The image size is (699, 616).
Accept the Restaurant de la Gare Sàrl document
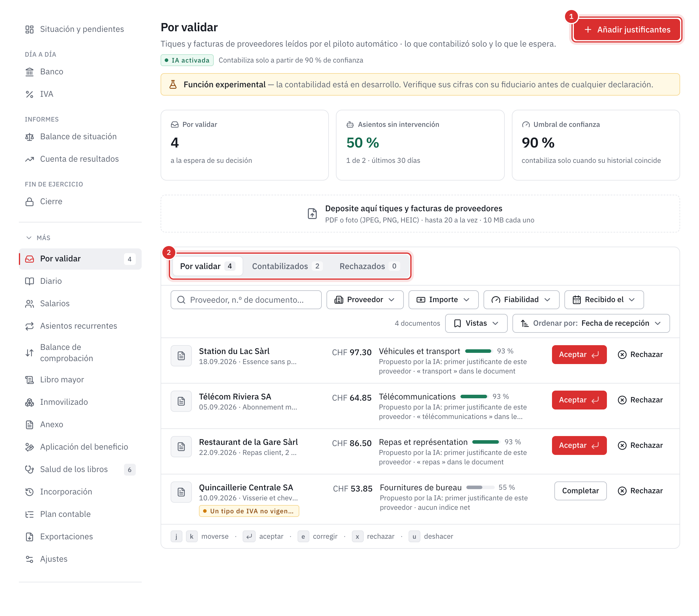coord(579,445)
